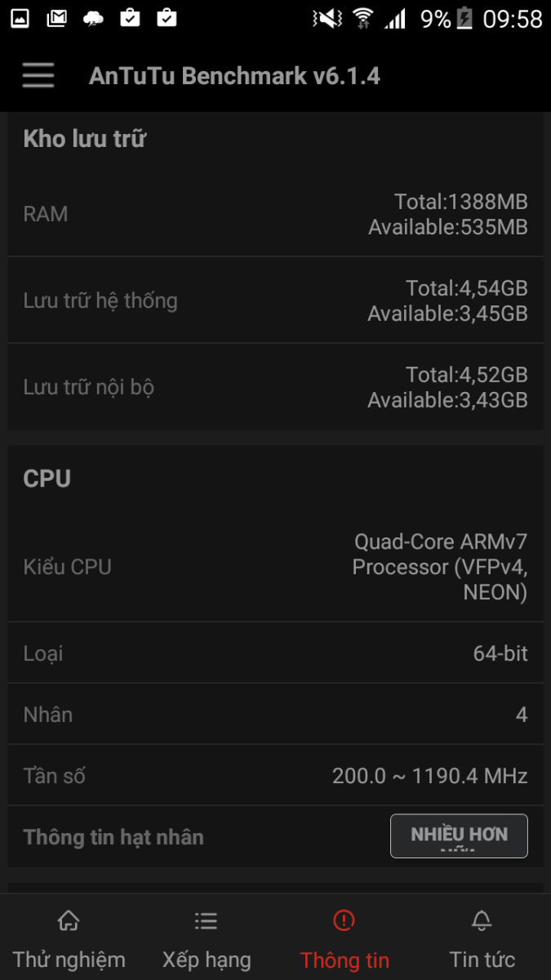The width and height of the screenshot is (551, 980).
Task: Click the NHIỀU HƠN button
Action: tap(459, 835)
